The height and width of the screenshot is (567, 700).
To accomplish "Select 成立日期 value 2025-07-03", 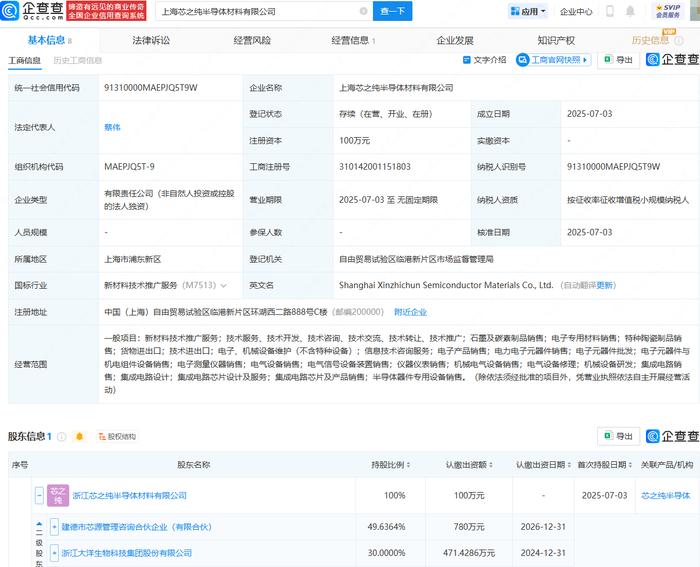I will pos(589,114).
